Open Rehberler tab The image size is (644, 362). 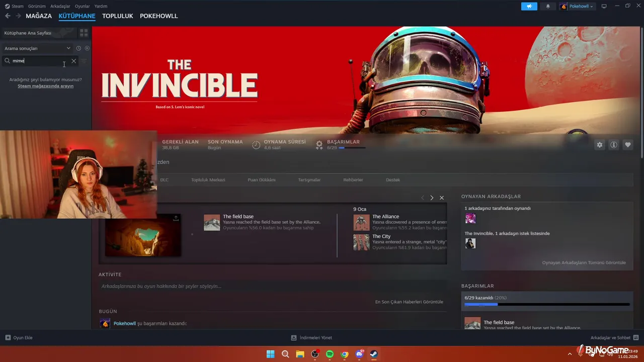[353, 180]
